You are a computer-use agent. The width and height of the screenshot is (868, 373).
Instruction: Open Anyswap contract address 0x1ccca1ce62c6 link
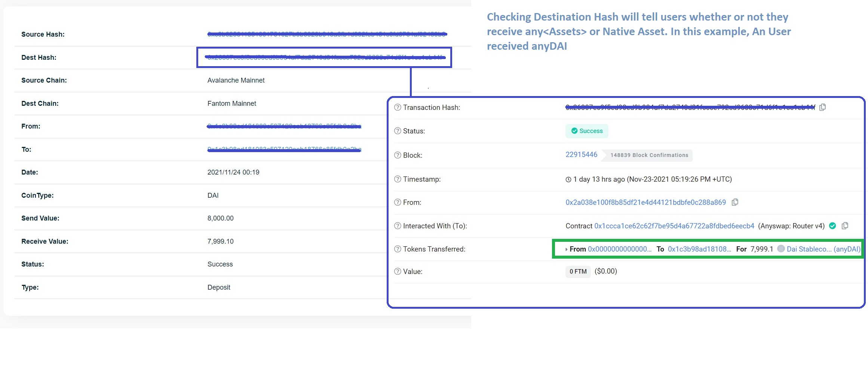(674, 226)
